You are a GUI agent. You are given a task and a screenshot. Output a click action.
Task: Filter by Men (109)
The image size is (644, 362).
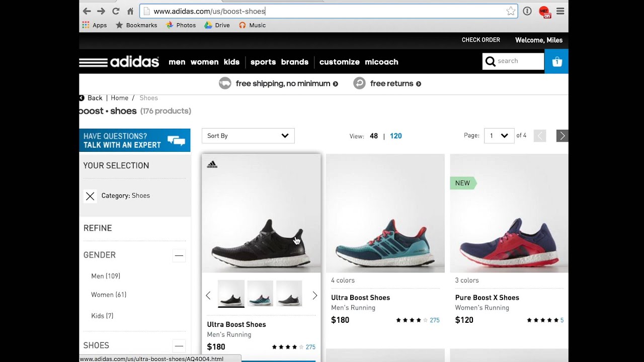click(x=106, y=276)
